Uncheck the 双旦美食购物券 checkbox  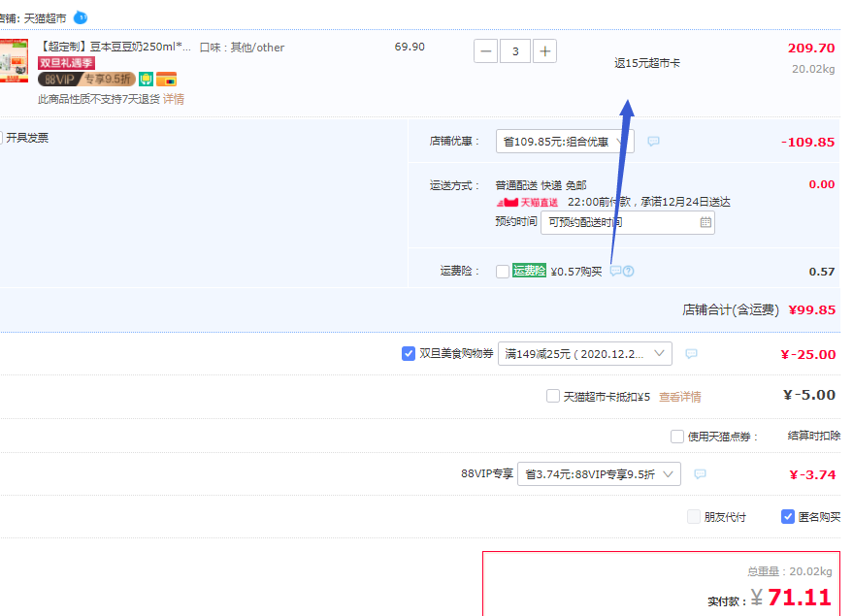(x=409, y=353)
